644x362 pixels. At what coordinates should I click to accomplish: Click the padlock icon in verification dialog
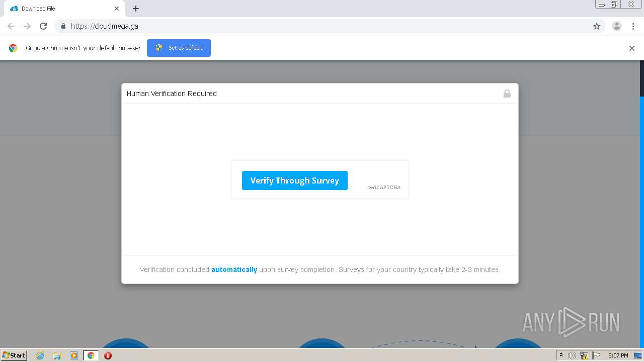(x=507, y=94)
